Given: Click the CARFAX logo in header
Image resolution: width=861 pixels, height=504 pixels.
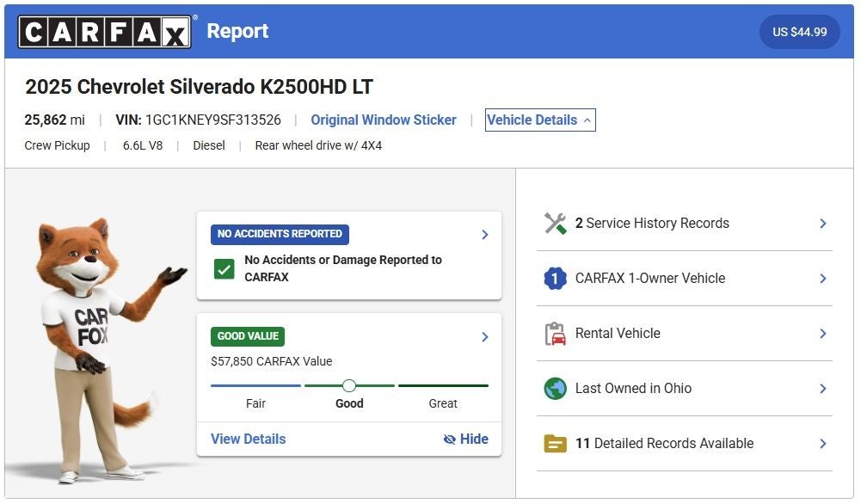Looking at the screenshot, I should (x=104, y=32).
